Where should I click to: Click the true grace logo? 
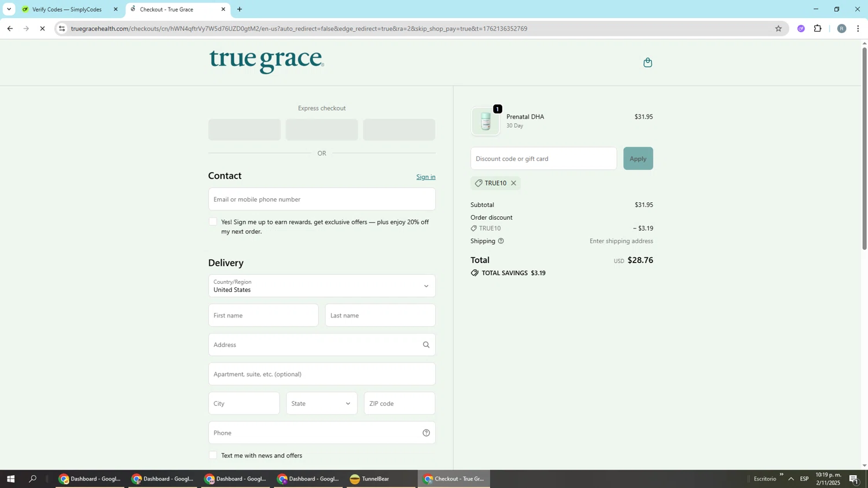click(x=266, y=61)
